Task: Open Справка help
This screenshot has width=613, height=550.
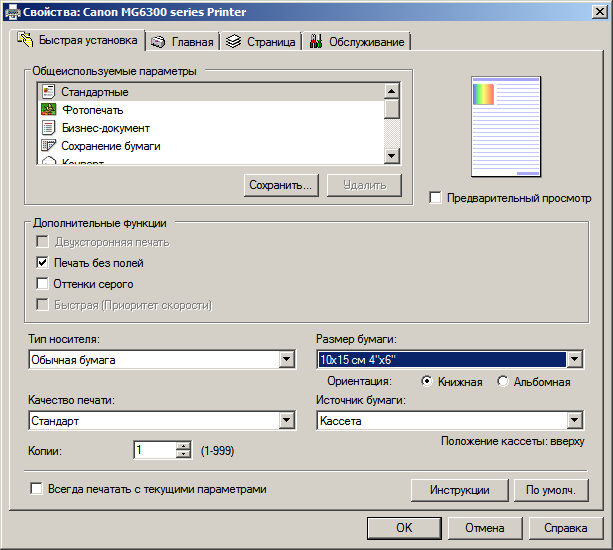Action: (566, 528)
